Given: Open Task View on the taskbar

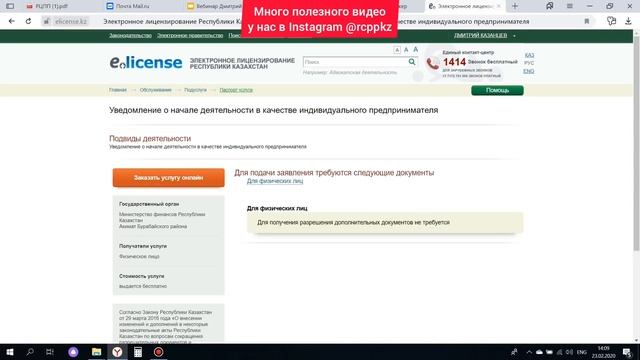Looking at the screenshot, I should tap(50, 352).
